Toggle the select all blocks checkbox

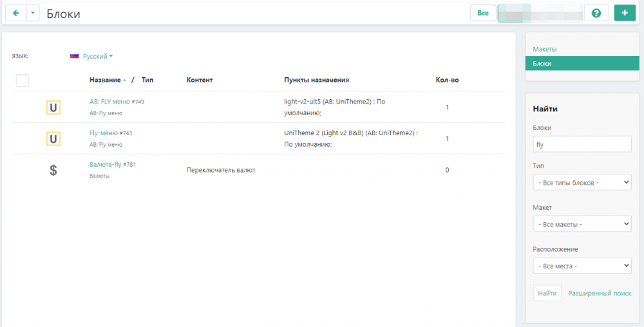point(22,80)
